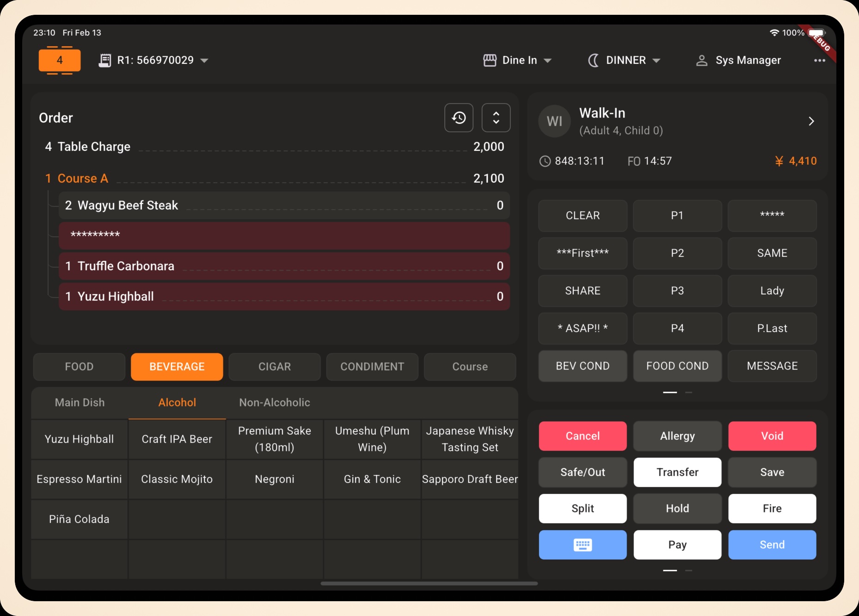
Task: Click the receipt icon next to R1 order number
Action: coord(105,60)
